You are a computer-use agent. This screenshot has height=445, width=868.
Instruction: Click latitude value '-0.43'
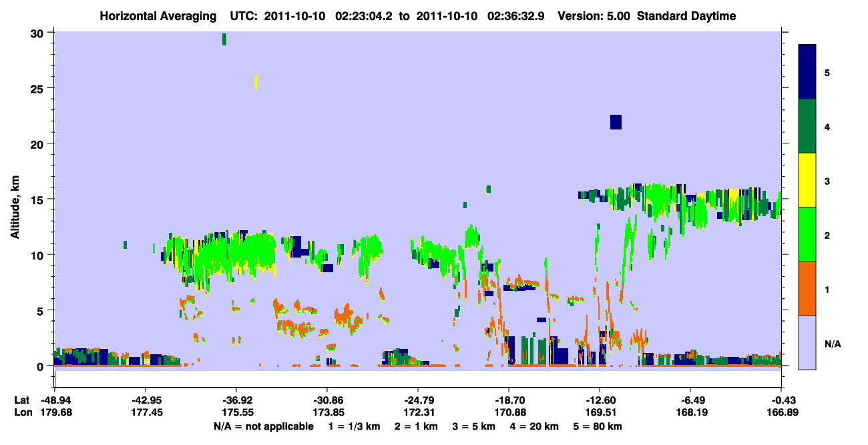point(782,400)
